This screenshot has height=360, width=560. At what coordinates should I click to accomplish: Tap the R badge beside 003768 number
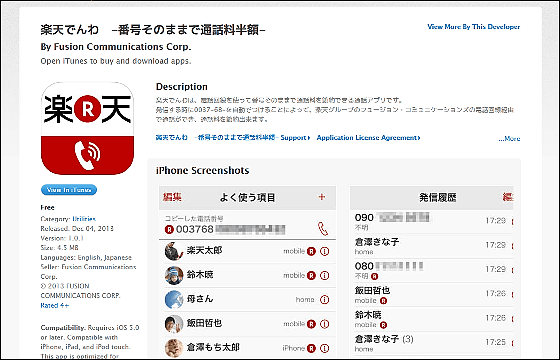169,229
